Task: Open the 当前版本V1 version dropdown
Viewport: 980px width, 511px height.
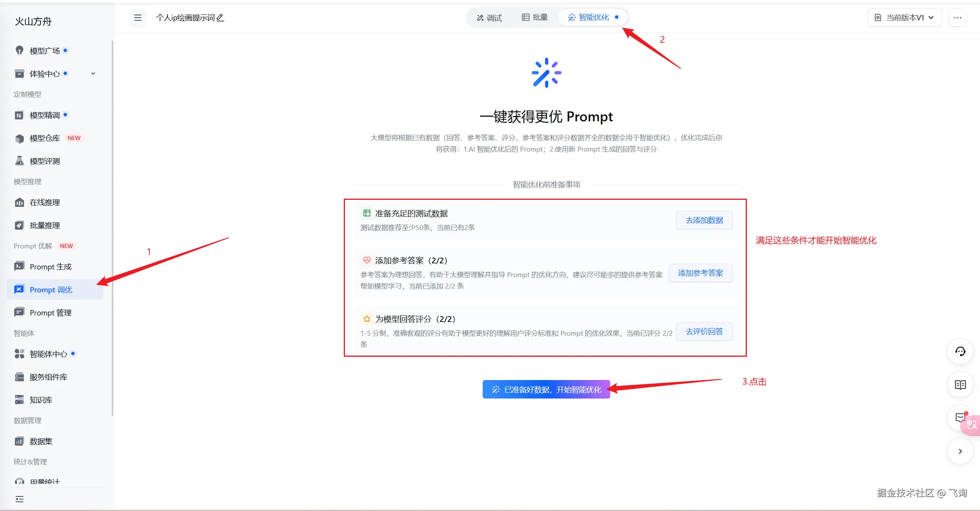Action: pos(904,18)
